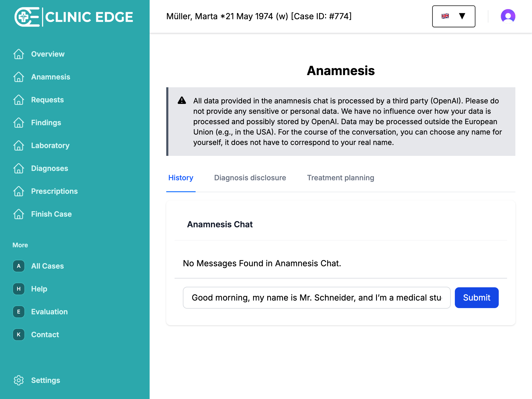Image resolution: width=532 pixels, height=399 pixels.
Task: Select the Finish Case icon
Action: (18, 214)
